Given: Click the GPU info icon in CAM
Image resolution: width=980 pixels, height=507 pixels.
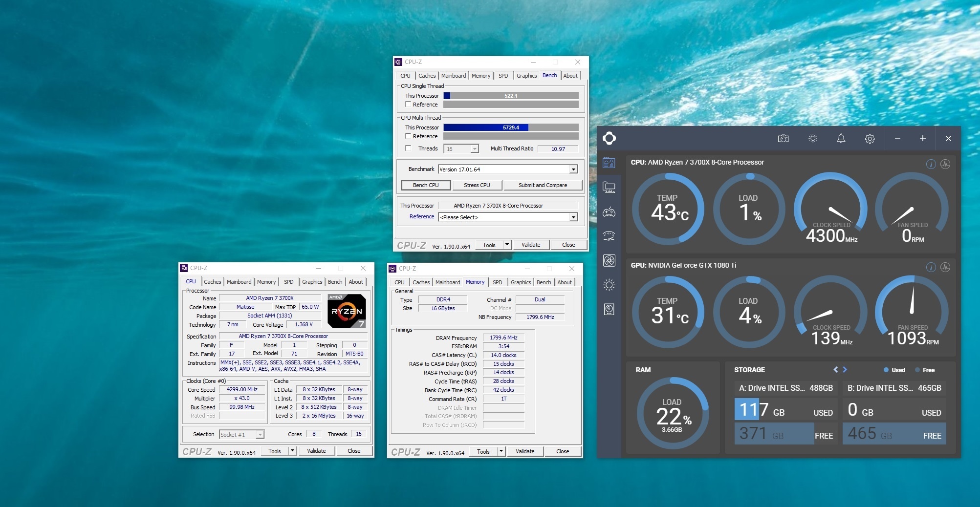Looking at the screenshot, I should (931, 267).
